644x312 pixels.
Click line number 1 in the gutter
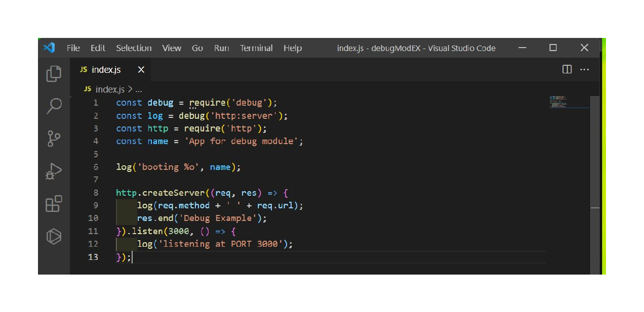tap(96, 103)
